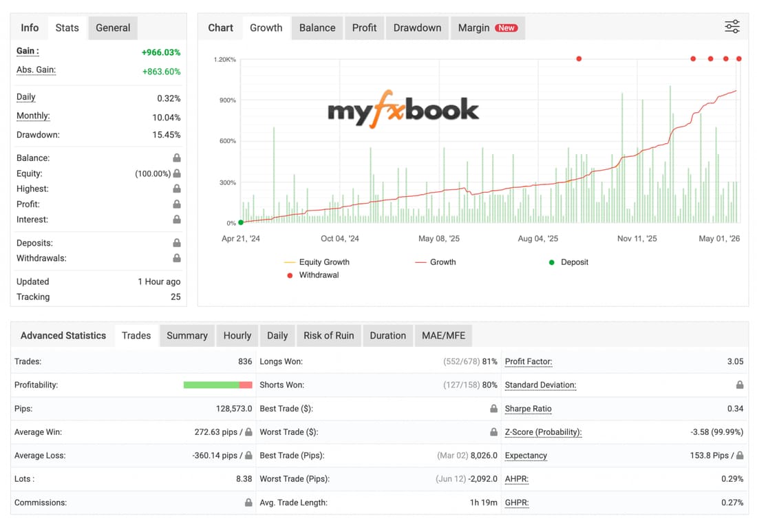Click the Profitability green-red bar

217,385
